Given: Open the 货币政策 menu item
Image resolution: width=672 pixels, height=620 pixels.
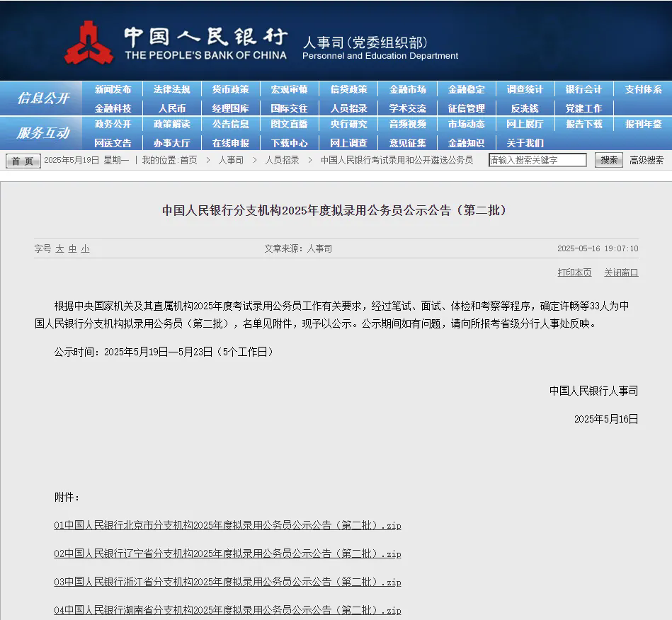Looking at the screenshot, I should [x=231, y=90].
